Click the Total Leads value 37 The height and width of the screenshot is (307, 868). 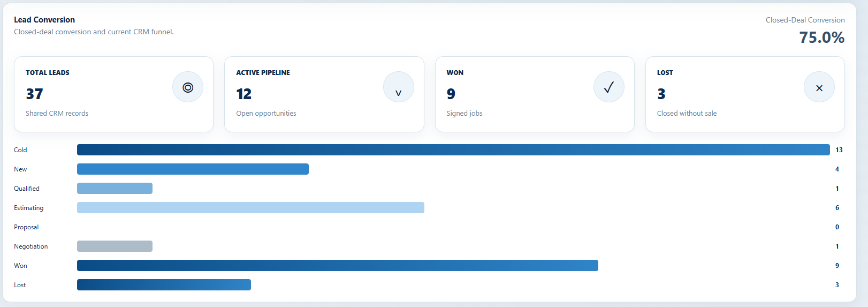pos(34,94)
